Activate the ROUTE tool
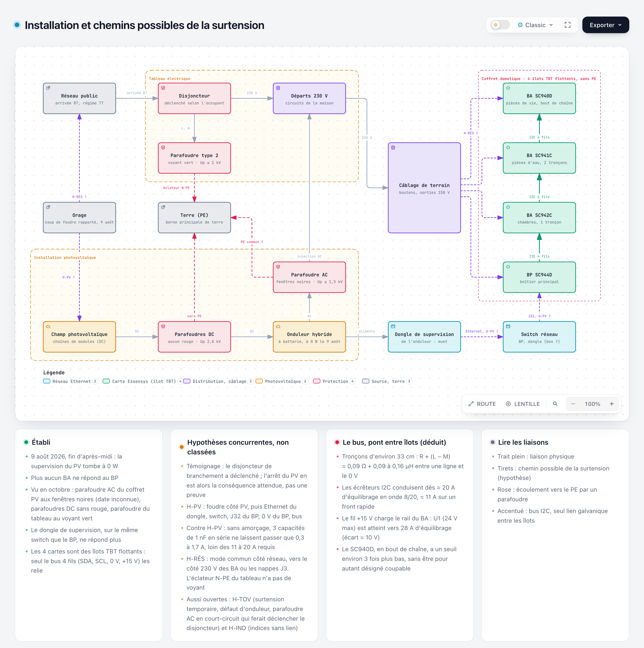 click(482, 404)
